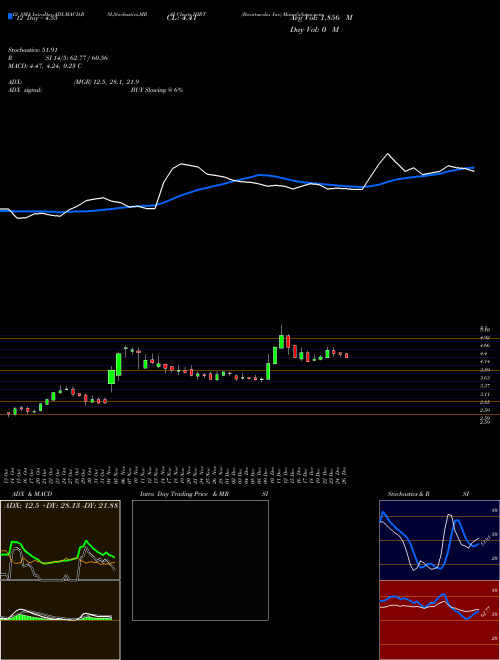The image size is (500, 660).
Task: Open the MACD histogram chart below ADX
Action: tap(60, 620)
